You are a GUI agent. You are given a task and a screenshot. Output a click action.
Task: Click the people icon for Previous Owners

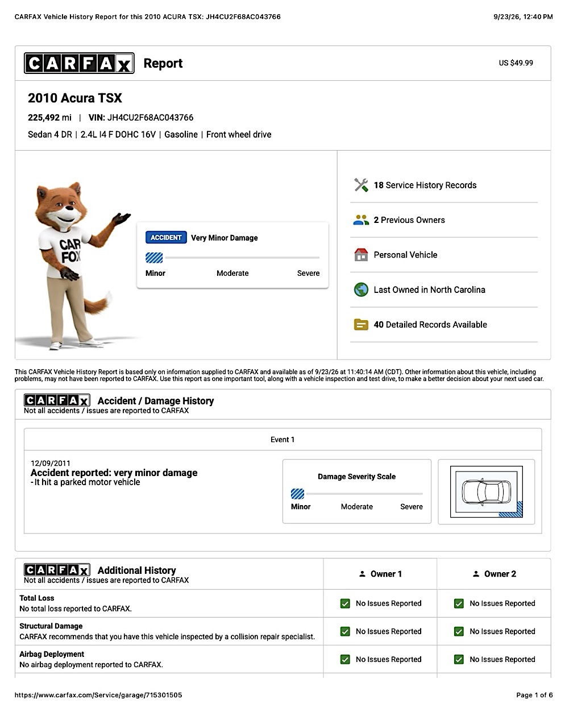coord(361,220)
